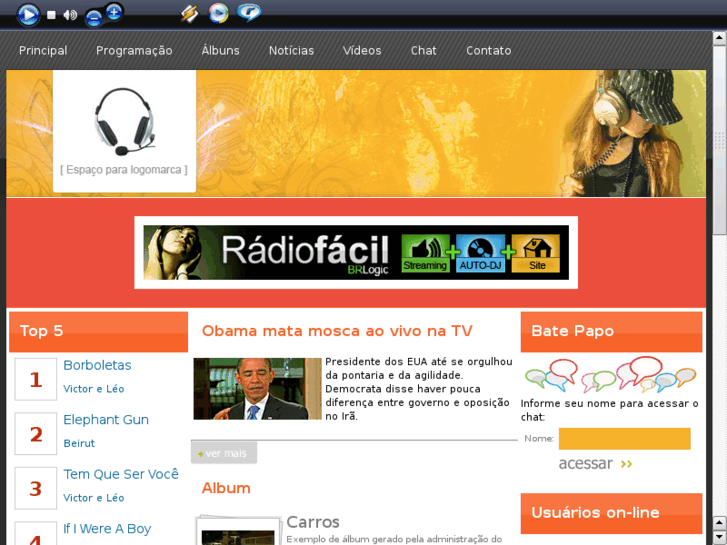This screenshot has height=545, width=727.
Task: Start the radio player play button
Action: [28, 15]
